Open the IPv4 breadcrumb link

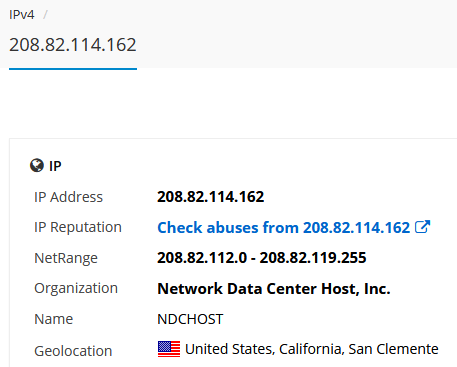click(22, 15)
